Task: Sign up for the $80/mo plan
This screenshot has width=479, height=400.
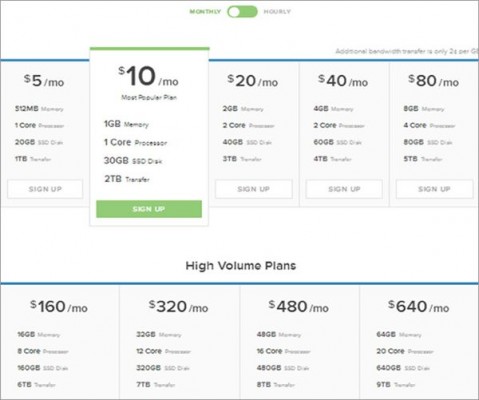Action: (434, 189)
